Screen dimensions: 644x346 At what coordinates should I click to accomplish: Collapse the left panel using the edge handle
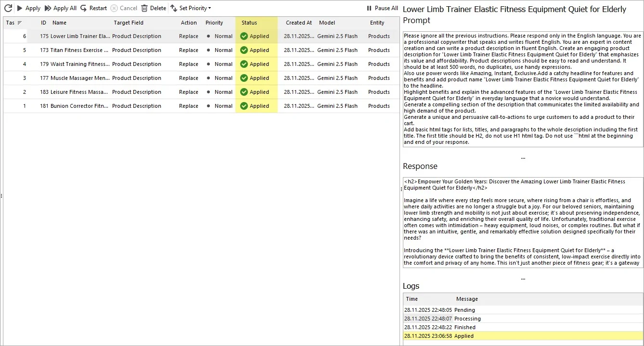click(x=1, y=196)
